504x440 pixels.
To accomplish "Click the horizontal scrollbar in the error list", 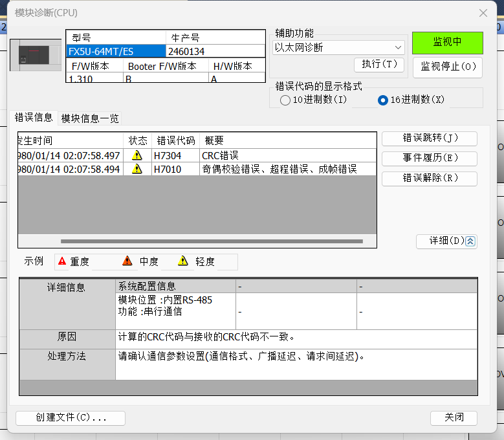I will [x=194, y=241].
